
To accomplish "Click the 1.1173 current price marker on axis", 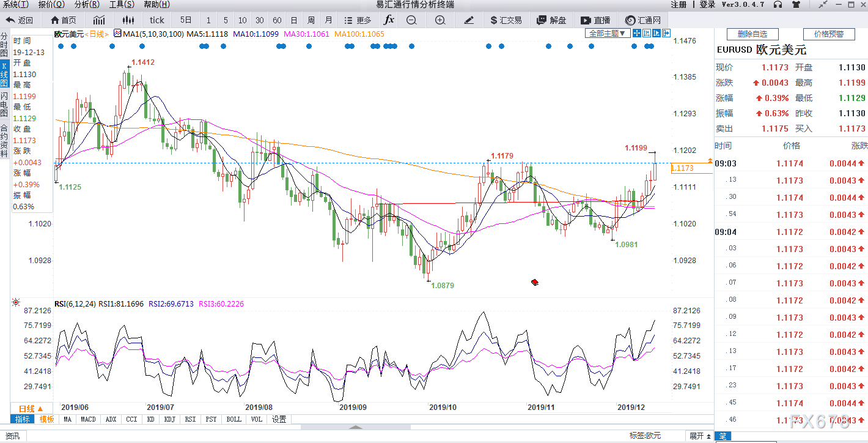I will pos(691,168).
